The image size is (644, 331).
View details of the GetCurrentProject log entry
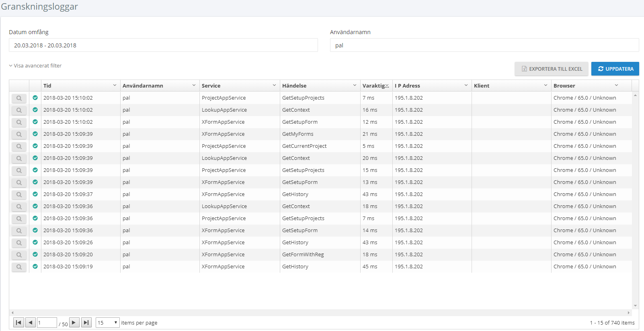click(x=19, y=146)
